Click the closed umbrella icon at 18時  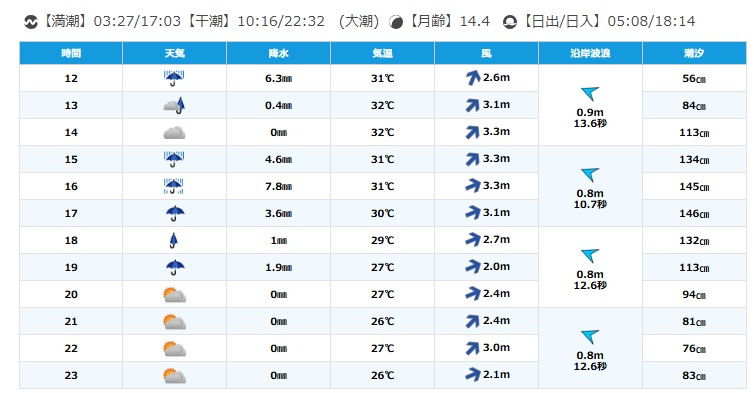(174, 240)
